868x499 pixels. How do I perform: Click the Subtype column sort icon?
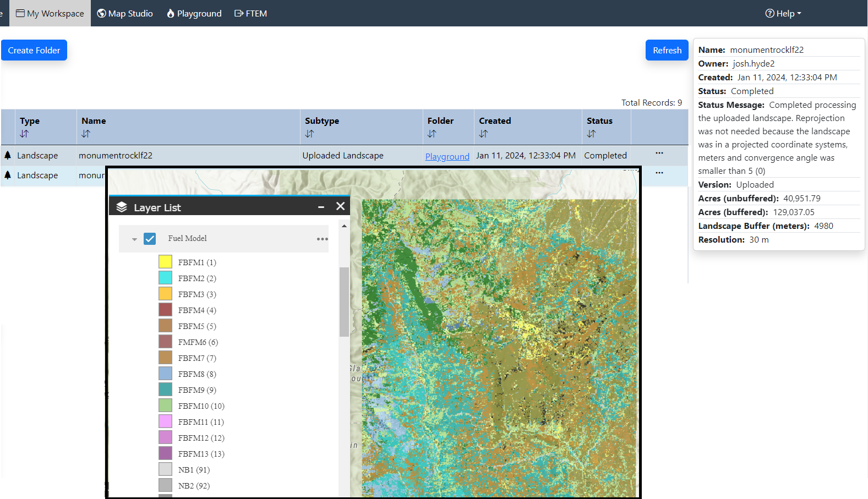[x=309, y=134]
